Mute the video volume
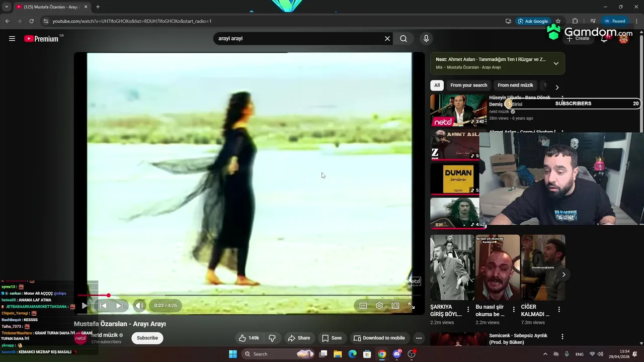Screen dimensions: 644x362 coord(139,306)
